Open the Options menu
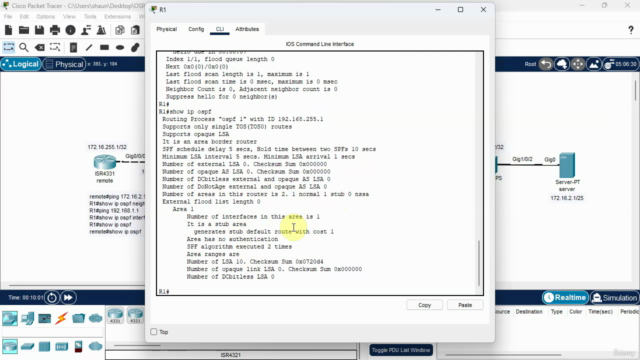 point(45,17)
